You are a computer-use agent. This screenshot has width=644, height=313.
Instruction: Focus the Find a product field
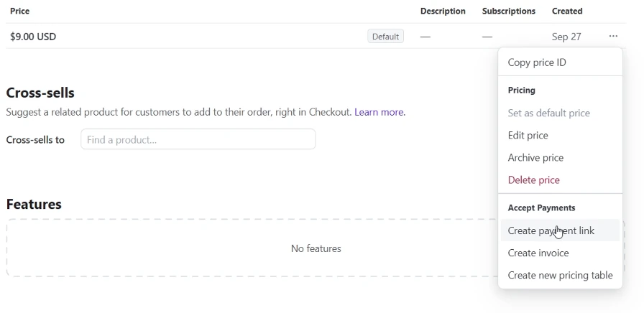(x=198, y=139)
